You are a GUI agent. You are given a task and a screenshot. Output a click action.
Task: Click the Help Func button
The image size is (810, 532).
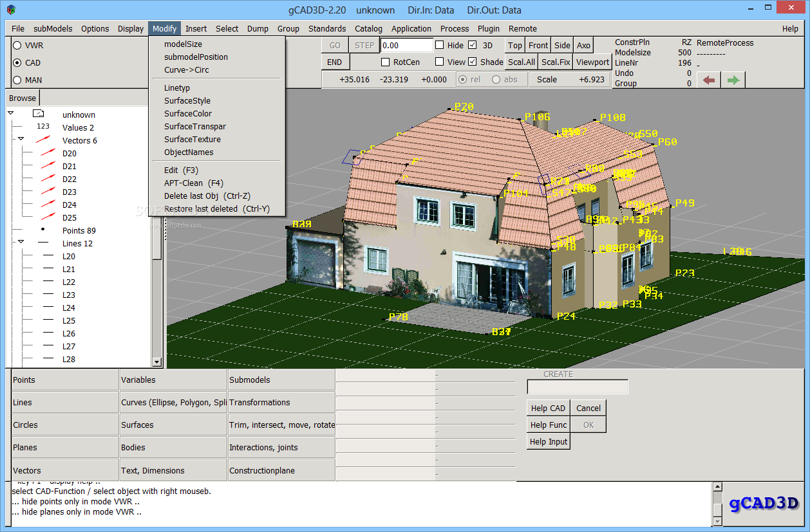[x=549, y=425]
